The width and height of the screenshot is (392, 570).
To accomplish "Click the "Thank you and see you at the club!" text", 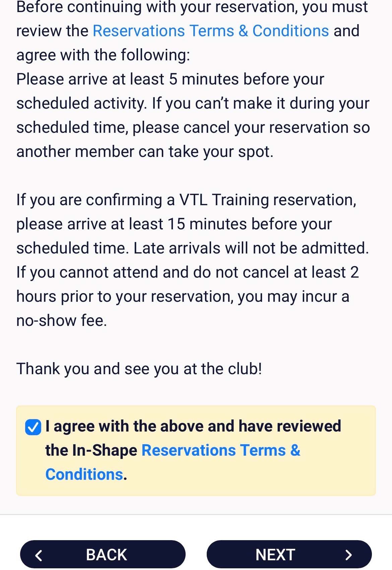I will (139, 369).
